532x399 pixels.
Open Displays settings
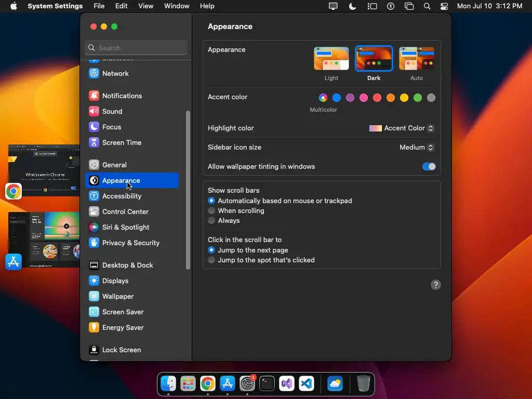(132, 281)
